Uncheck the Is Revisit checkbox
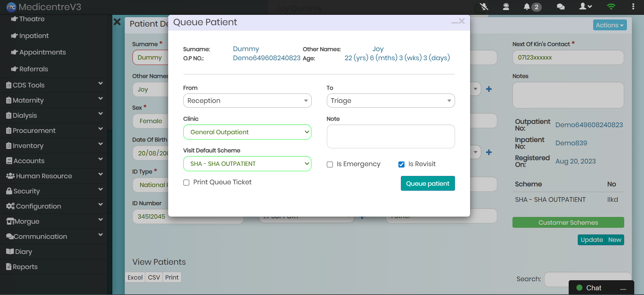Screen dimensions: 644x295 402,164
